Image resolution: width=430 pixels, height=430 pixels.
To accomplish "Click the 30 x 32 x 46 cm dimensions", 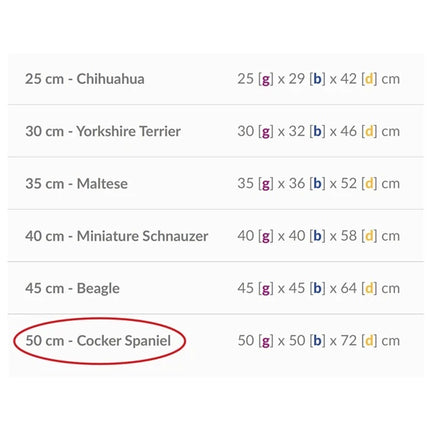I will click(x=319, y=131).
